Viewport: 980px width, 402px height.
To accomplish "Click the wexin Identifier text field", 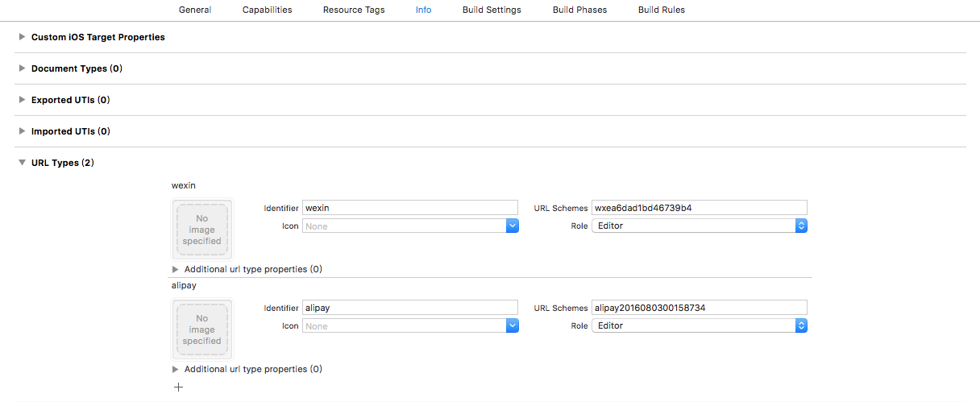I will 410,208.
